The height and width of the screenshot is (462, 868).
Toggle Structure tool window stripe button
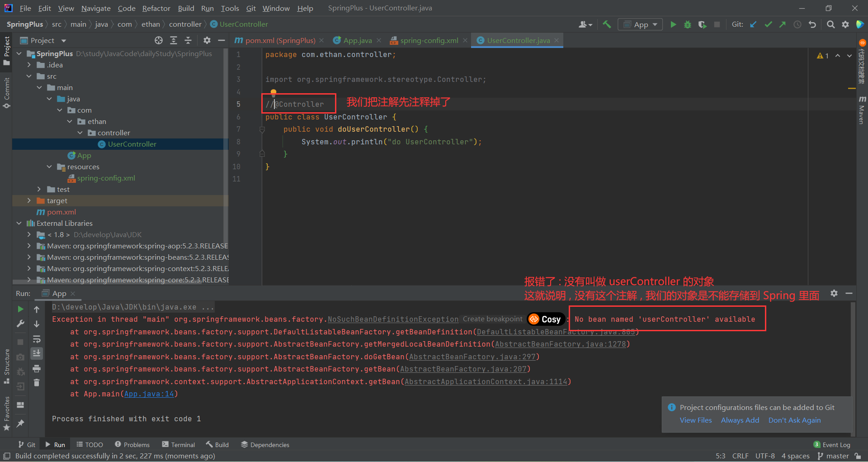[6, 366]
